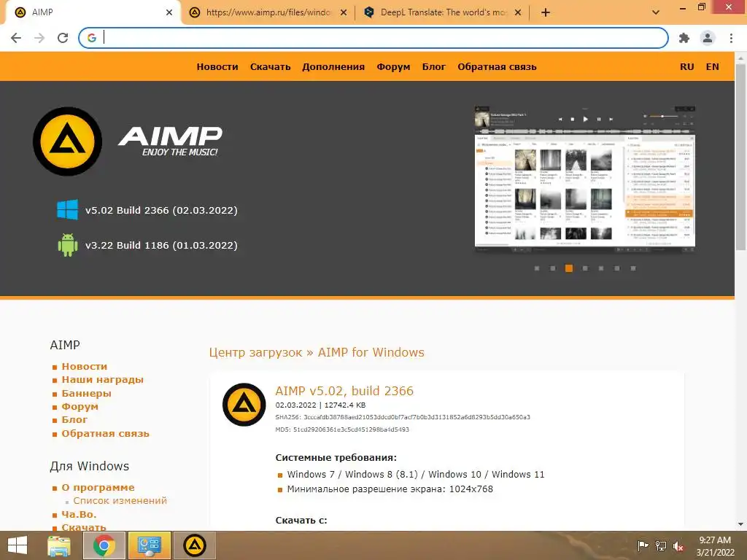747x560 pixels.
Task: Click the v5.02 Build 2366 Windows version link
Action: click(x=161, y=210)
